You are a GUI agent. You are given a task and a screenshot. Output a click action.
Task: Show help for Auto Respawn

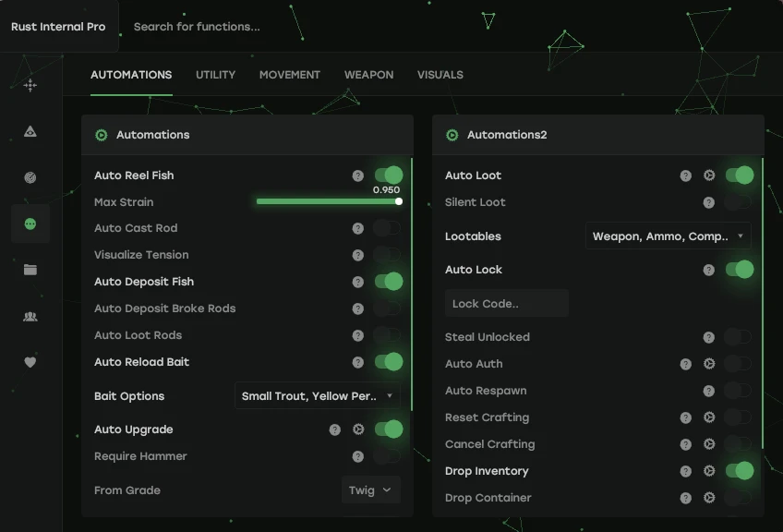pyautogui.click(x=708, y=391)
